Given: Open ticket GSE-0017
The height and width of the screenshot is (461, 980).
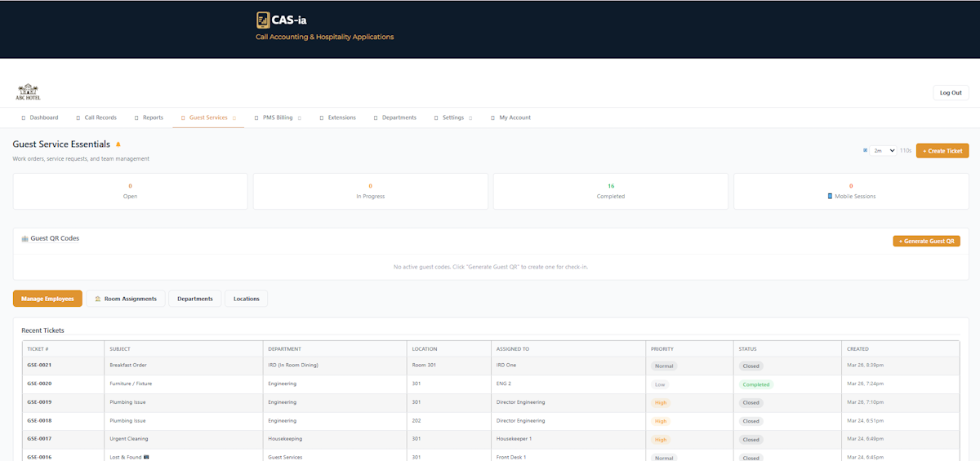Looking at the screenshot, I should (39, 439).
